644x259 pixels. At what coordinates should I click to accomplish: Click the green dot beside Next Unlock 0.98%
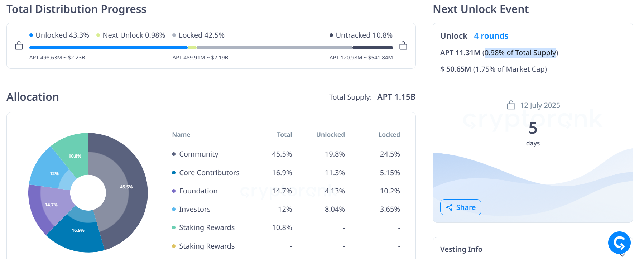[x=98, y=35]
